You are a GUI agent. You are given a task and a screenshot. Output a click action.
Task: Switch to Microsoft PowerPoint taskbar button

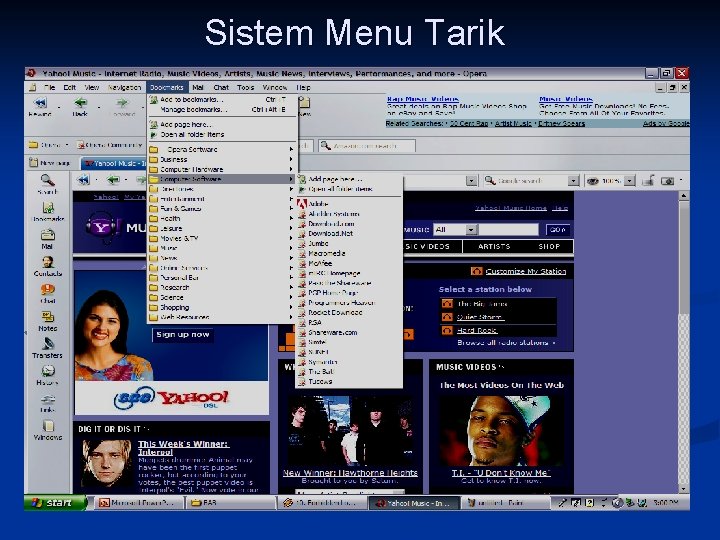point(139,503)
